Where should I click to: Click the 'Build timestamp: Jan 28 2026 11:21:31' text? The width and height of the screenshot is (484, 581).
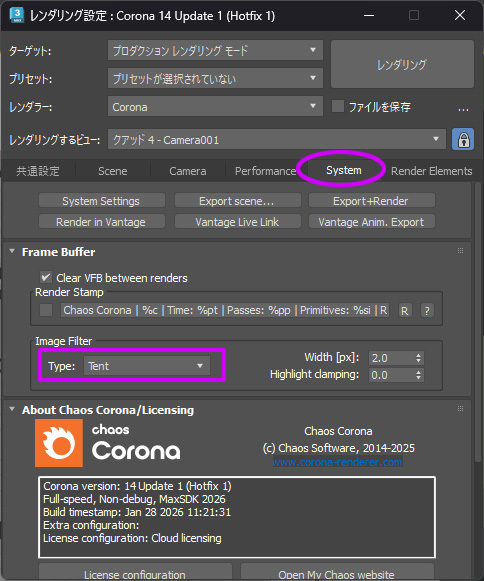(137, 512)
